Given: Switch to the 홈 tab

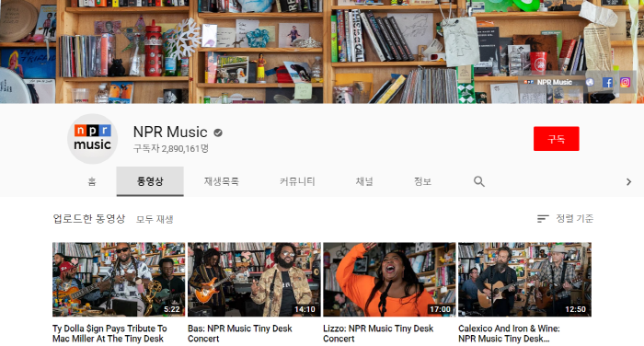Looking at the screenshot, I should click(92, 181).
